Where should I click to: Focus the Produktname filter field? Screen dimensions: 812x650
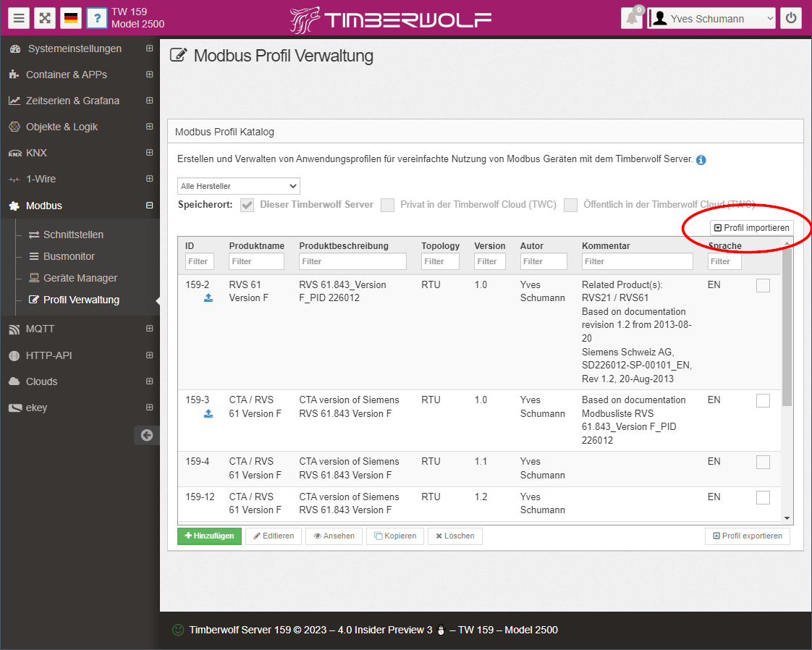(x=256, y=261)
